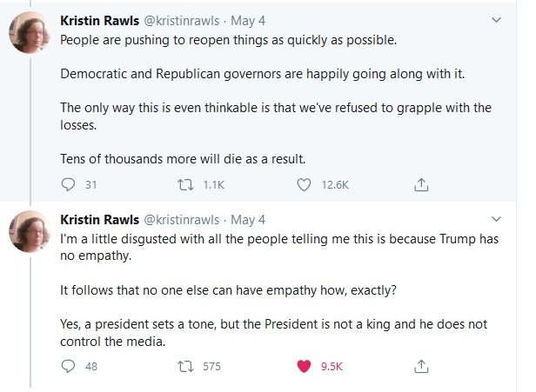Image resolution: width=536 pixels, height=392 pixels.
Task: Open more options chevron on first tweet
Action: (x=497, y=18)
